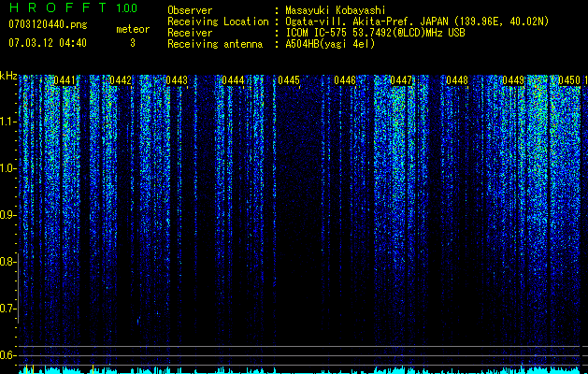Click the A504HB(yagi 4el) antenna text

(330, 44)
